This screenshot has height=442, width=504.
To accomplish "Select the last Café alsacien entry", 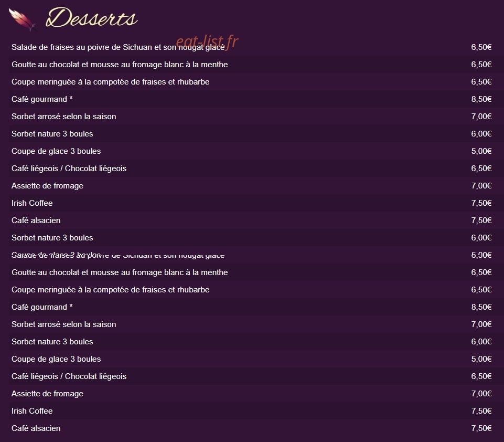I will pyautogui.click(x=36, y=428).
